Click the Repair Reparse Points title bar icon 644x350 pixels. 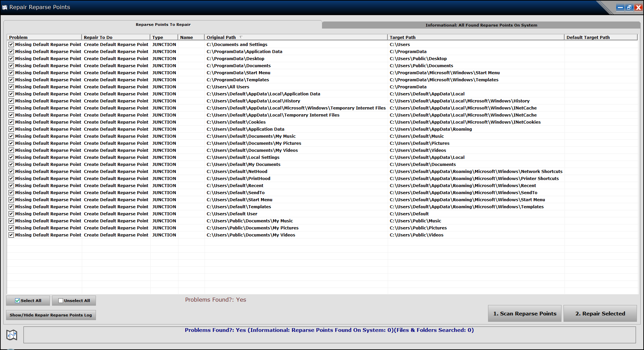[5, 7]
